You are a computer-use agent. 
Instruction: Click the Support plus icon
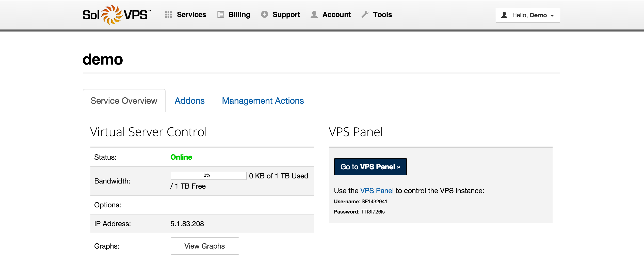tap(264, 14)
